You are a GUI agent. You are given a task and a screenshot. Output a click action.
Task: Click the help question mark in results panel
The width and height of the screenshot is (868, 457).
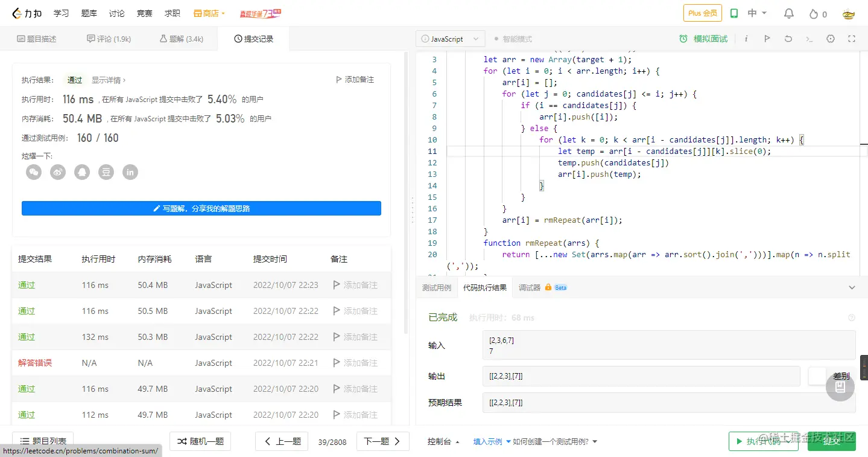click(x=852, y=318)
